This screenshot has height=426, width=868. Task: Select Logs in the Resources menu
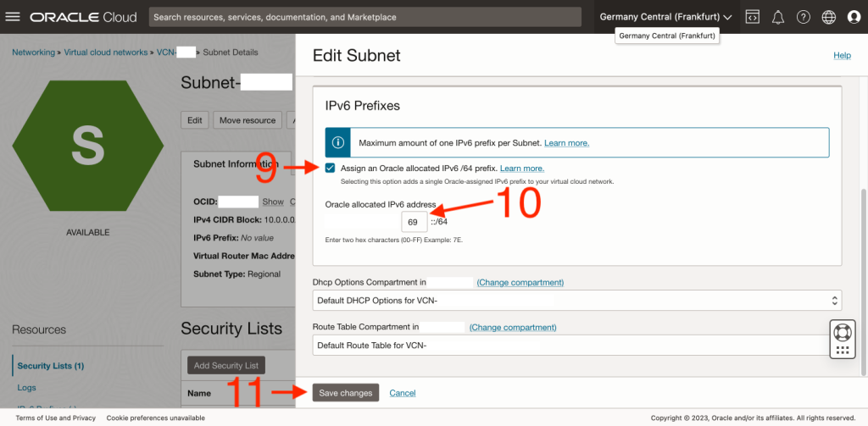point(26,388)
